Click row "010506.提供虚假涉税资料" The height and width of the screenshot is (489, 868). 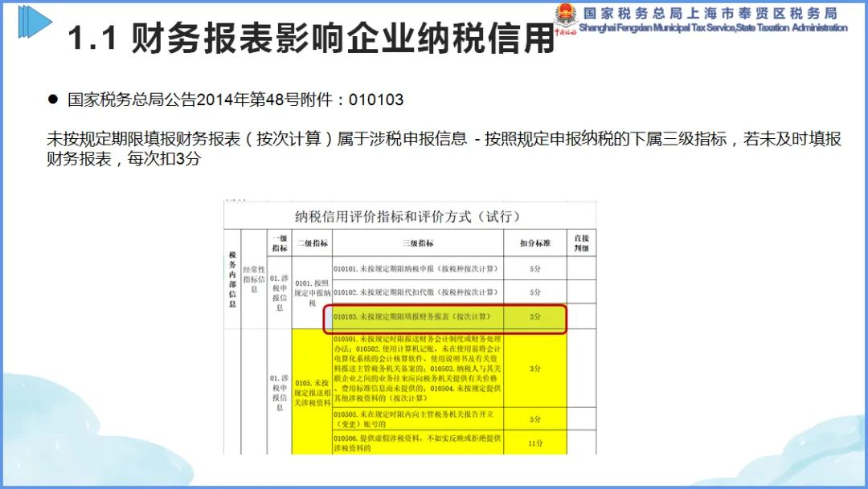click(418, 442)
